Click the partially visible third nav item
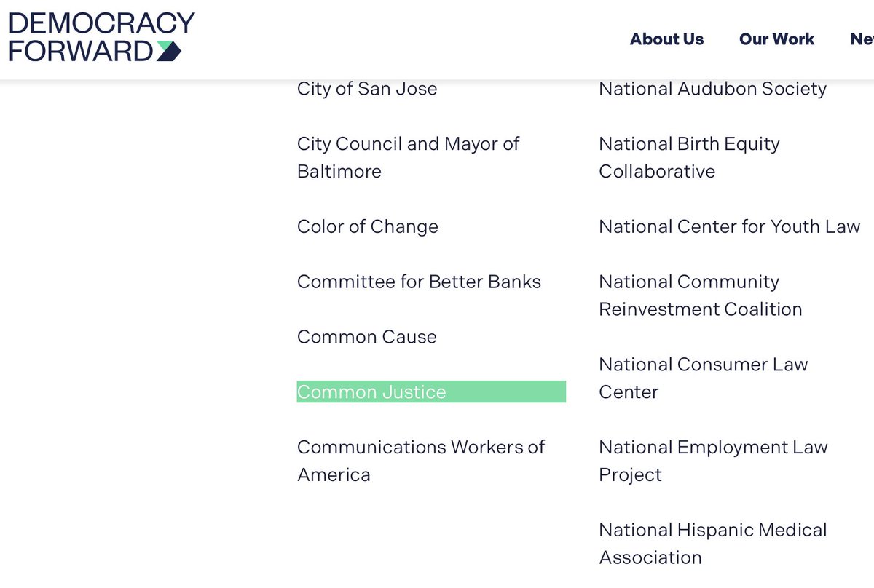 click(x=862, y=39)
